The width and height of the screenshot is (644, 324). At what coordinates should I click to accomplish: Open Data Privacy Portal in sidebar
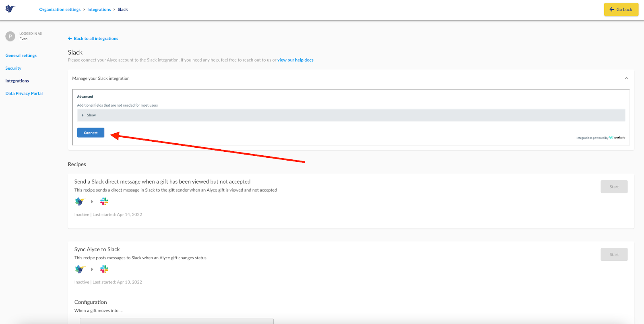[x=24, y=93]
